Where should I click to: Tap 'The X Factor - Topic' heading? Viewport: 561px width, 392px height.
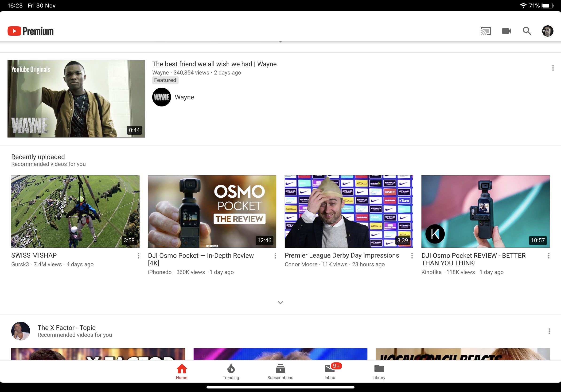(66, 327)
